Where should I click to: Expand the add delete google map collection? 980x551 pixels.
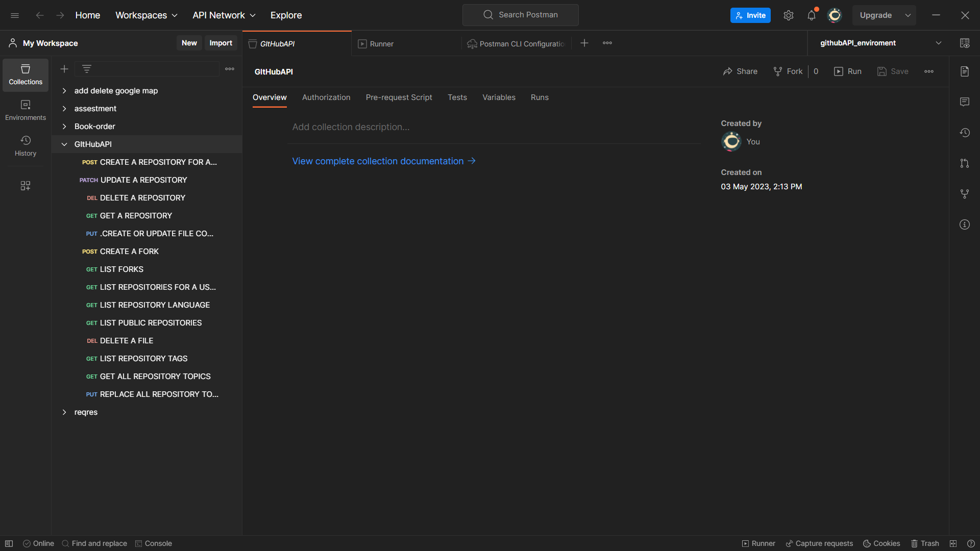[x=64, y=91]
